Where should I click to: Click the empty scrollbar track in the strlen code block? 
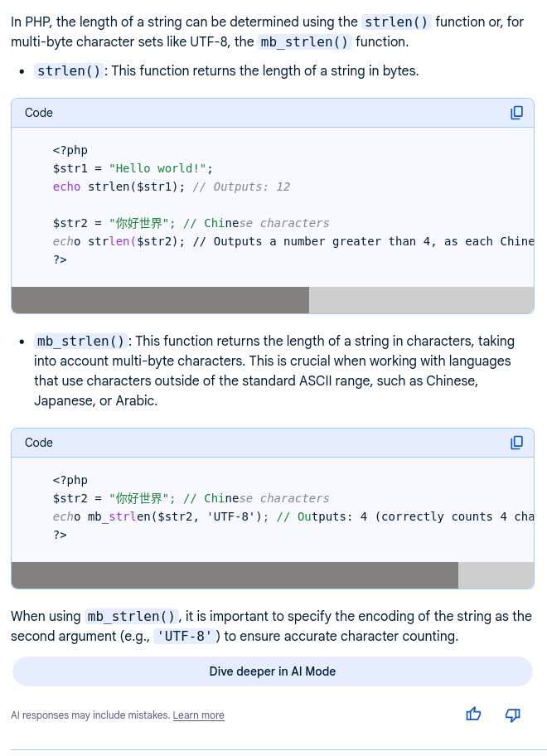click(421, 300)
